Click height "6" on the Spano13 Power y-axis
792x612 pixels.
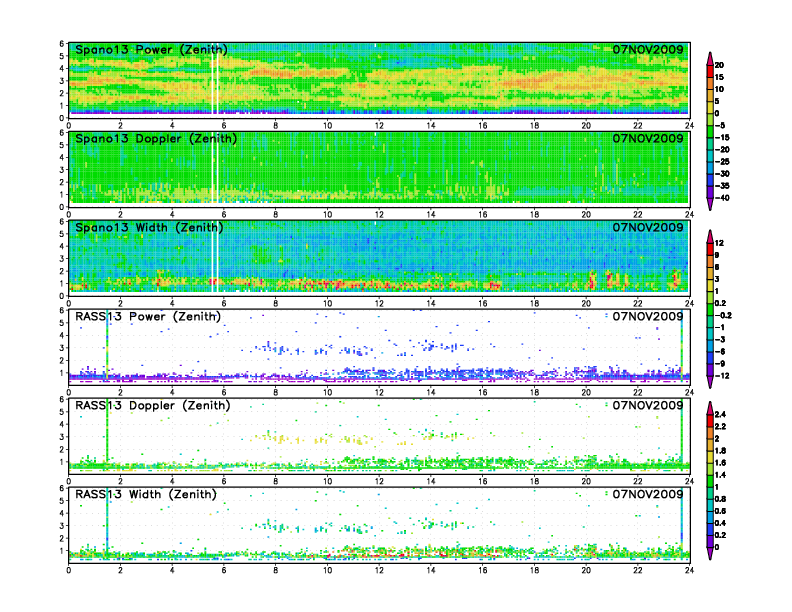click(62, 43)
